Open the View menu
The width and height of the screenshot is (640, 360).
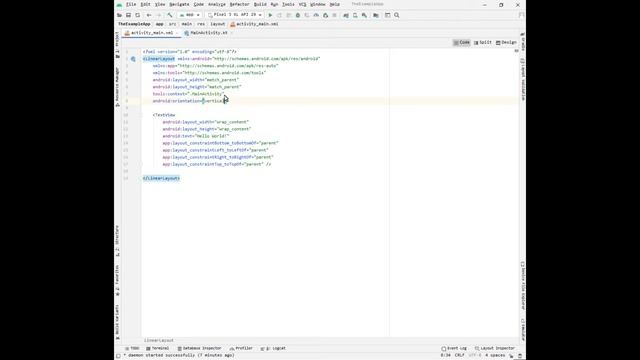click(x=160, y=4)
